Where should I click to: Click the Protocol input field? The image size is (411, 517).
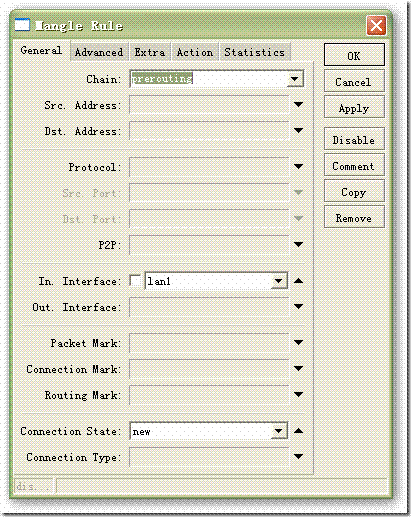tap(209, 167)
